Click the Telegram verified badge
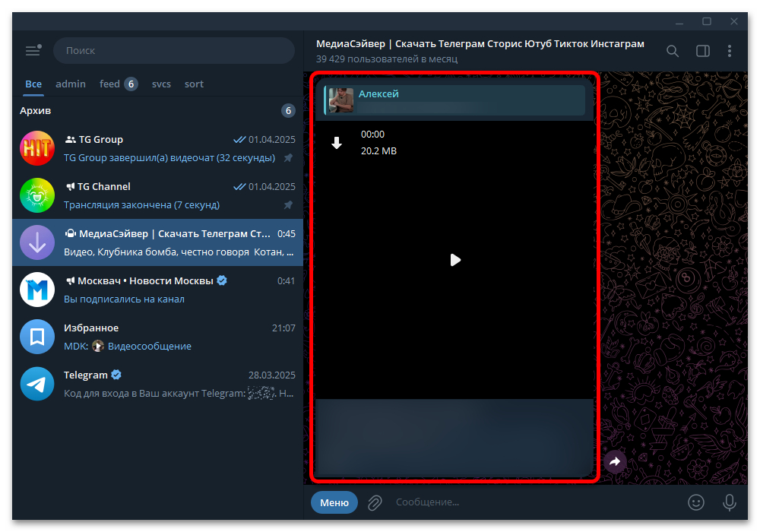 116,375
